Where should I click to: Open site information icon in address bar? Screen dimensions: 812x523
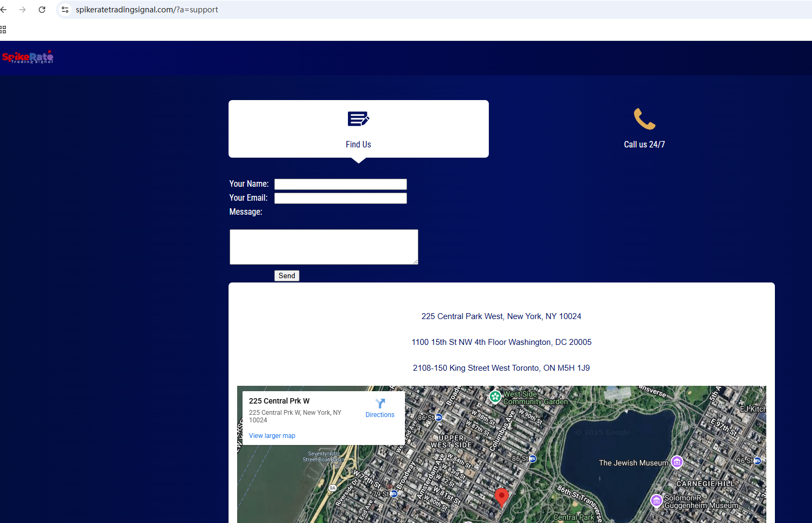click(65, 10)
